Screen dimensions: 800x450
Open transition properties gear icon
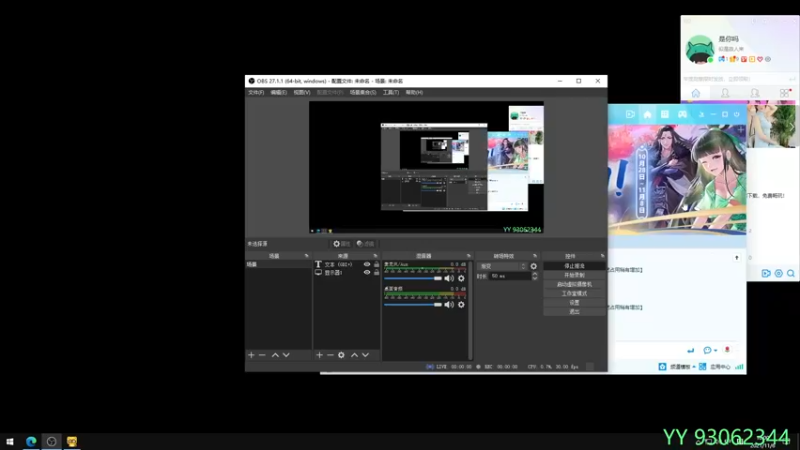534,266
